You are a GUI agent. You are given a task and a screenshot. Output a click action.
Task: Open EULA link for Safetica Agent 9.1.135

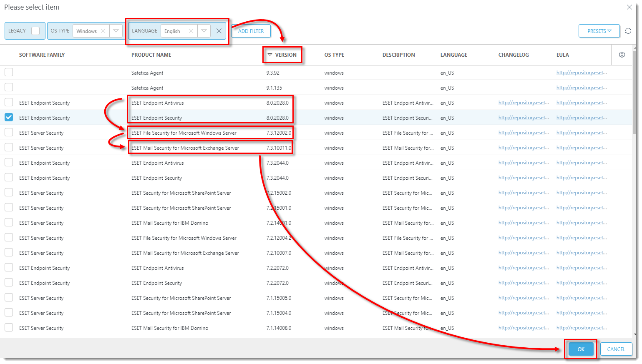coord(582,88)
